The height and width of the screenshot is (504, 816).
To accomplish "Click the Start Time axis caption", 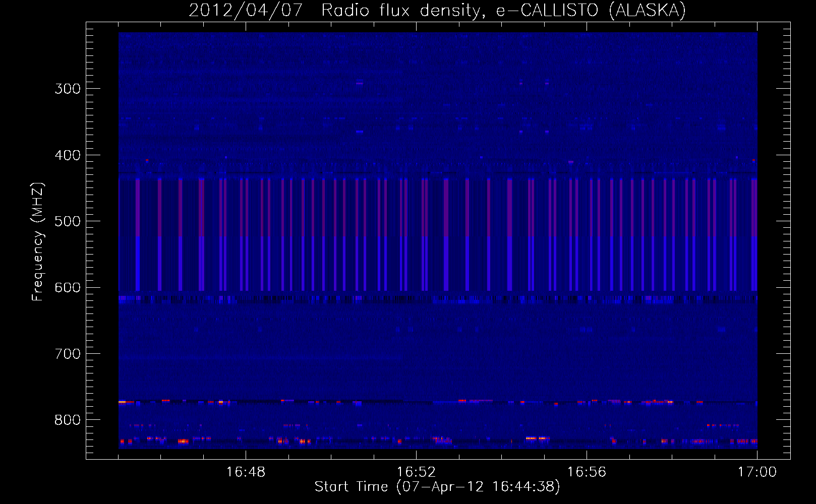I will coord(437,487).
